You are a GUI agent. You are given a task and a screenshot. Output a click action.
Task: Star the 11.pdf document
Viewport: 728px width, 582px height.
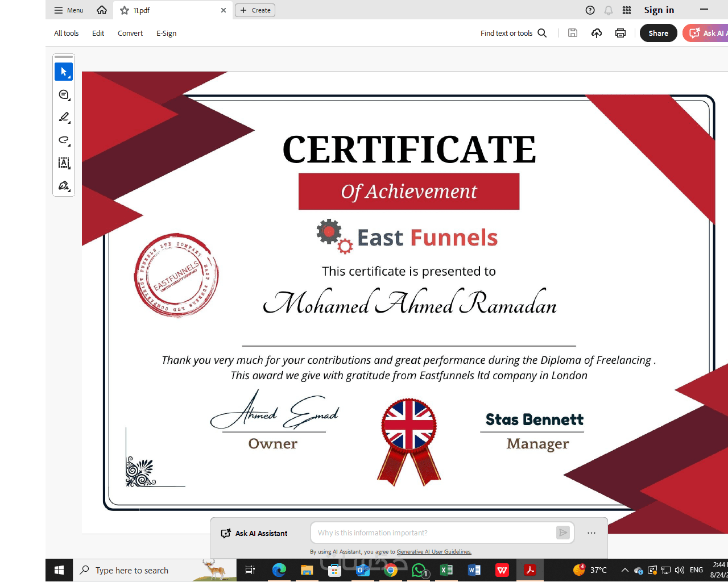click(x=125, y=10)
